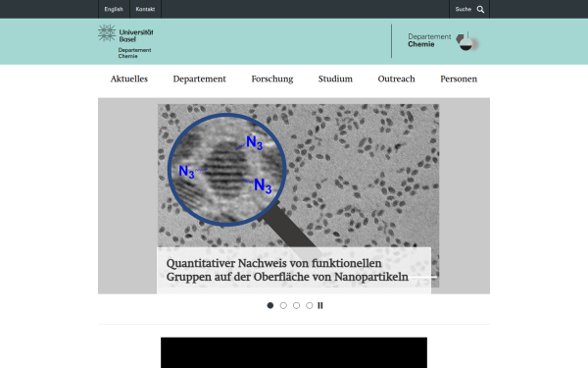The image size is (588, 368).
Task: Open the Studium menu
Action: tap(335, 79)
